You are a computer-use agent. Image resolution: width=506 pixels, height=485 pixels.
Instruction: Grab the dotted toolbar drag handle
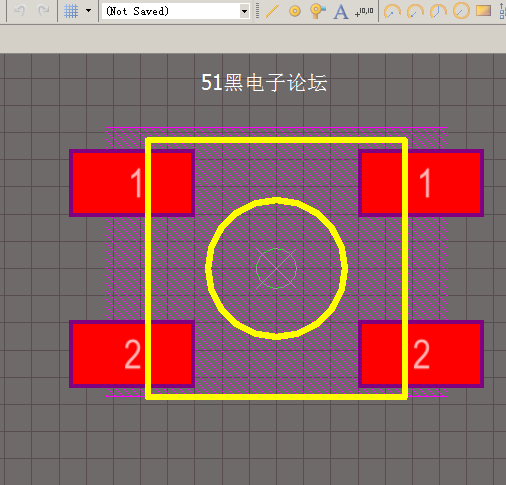click(257, 11)
